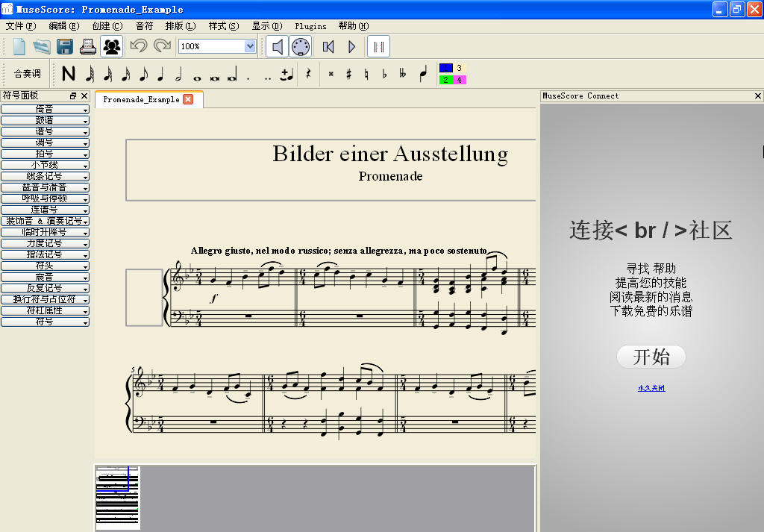Undo the last action
The width and height of the screenshot is (764, 532).
[x=138, y=47]
